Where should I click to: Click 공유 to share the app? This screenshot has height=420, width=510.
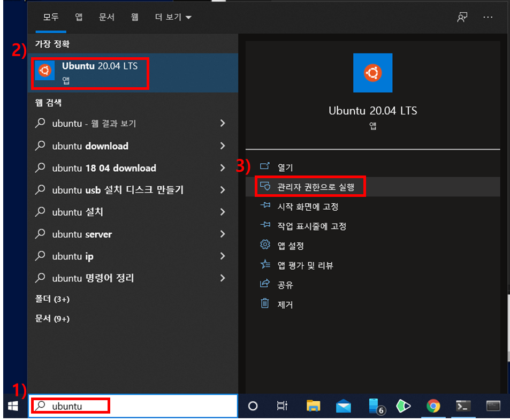point(373,285)
